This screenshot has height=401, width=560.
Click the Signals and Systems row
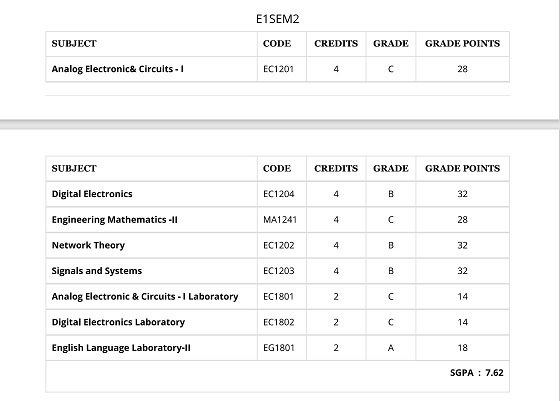278,271
